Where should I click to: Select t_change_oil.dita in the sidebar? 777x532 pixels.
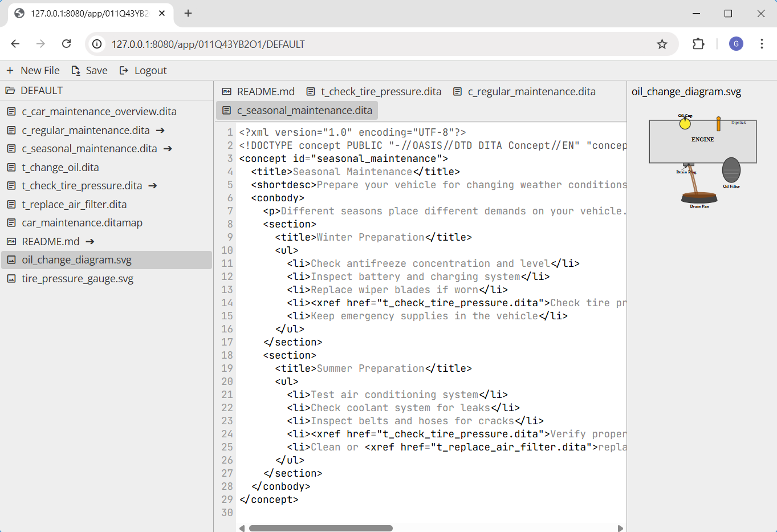60,168
